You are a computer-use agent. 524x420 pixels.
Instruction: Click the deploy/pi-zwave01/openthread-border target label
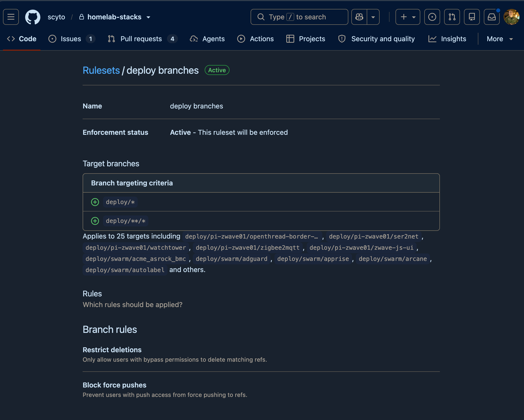[252, 236]
